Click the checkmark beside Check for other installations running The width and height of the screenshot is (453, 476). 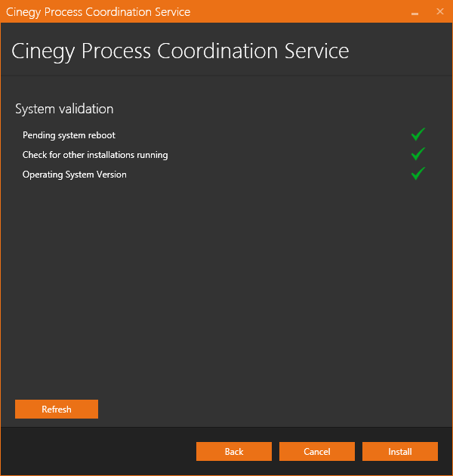[418, 154]
